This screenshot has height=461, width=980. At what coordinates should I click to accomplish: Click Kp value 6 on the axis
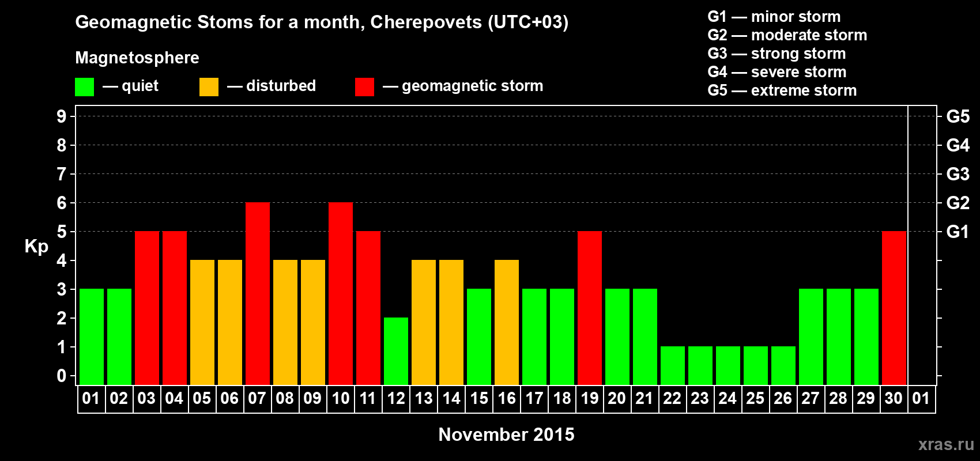point(62,203)
